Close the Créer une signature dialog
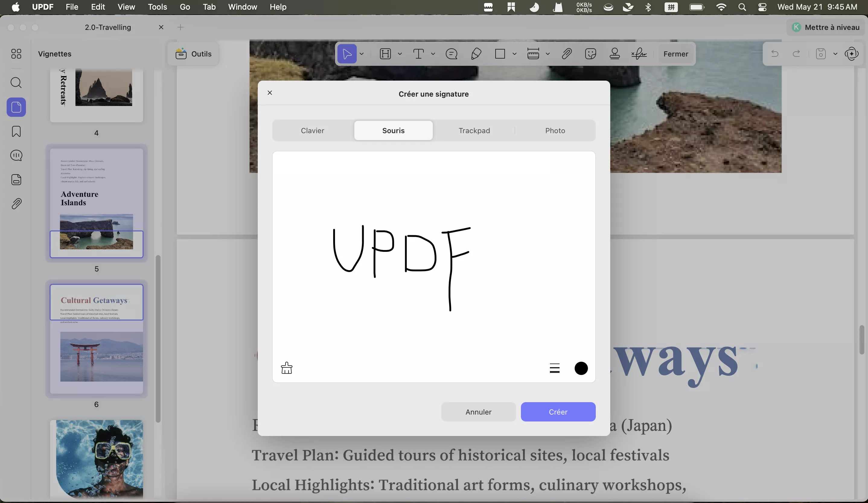The image size is (868, 503). click(270, 93)
